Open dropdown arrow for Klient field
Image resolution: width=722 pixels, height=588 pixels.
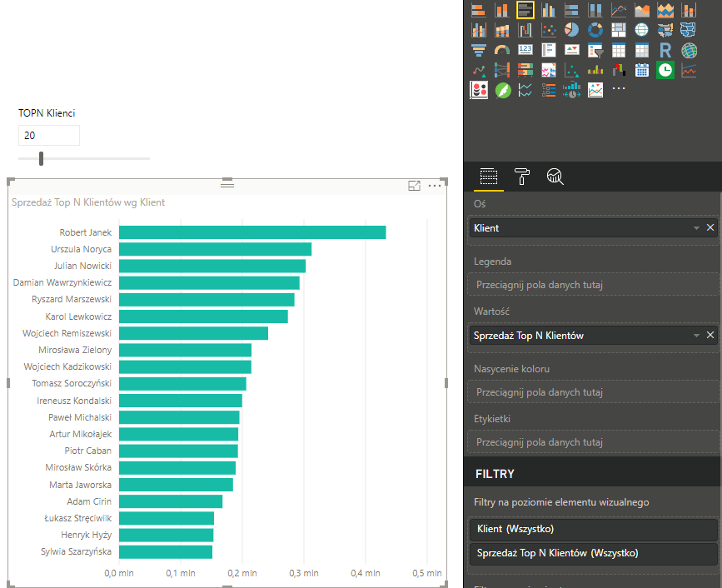[696, 228]
